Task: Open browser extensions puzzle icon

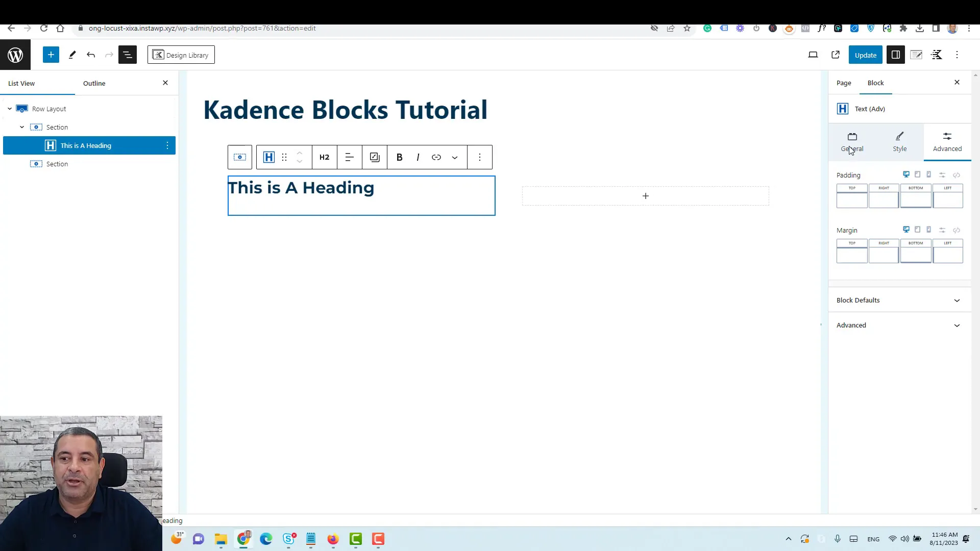Action: (903, 28)
